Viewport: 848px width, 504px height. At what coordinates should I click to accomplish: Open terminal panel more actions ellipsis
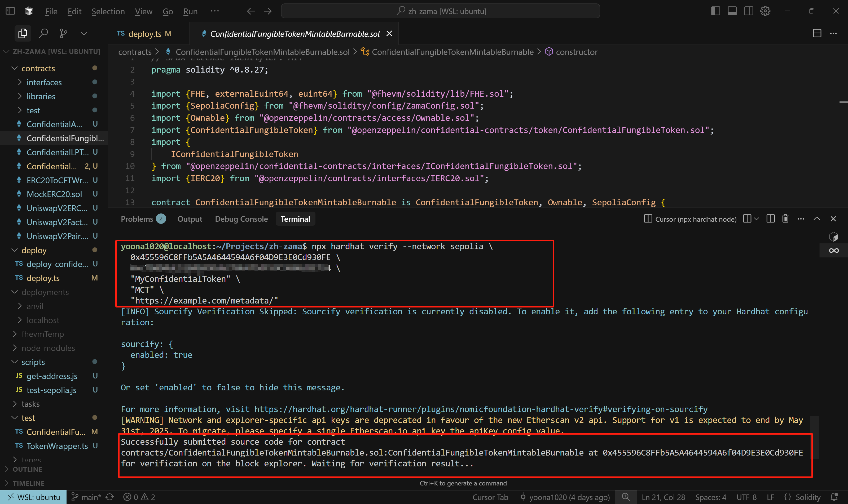click(x=801, y=219)
